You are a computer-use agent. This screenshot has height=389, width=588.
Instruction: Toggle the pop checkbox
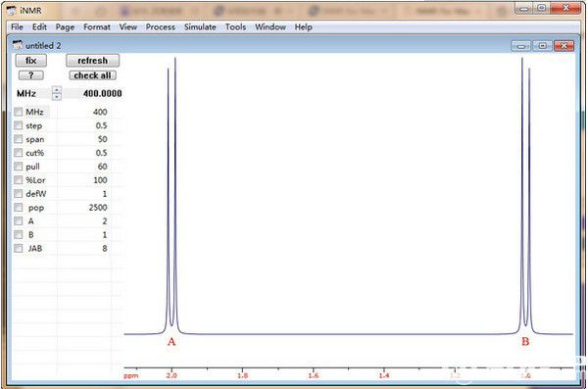pos(18,208)
